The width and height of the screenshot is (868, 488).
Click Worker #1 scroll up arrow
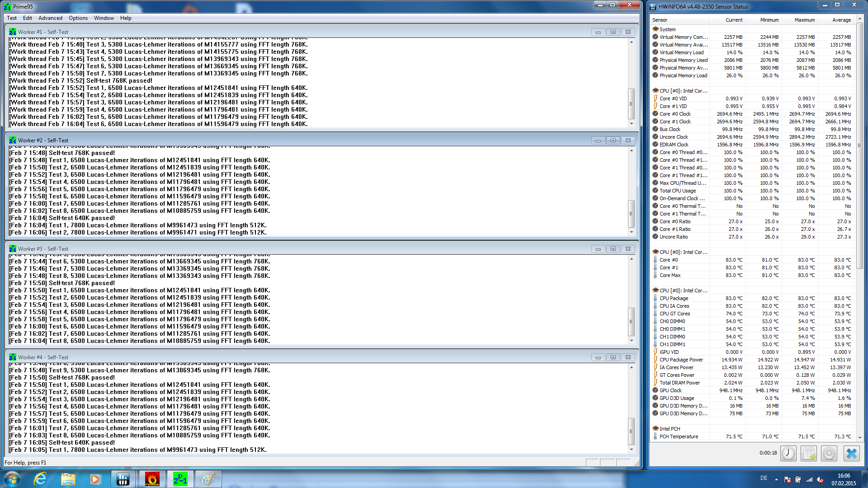pos(632,42)
